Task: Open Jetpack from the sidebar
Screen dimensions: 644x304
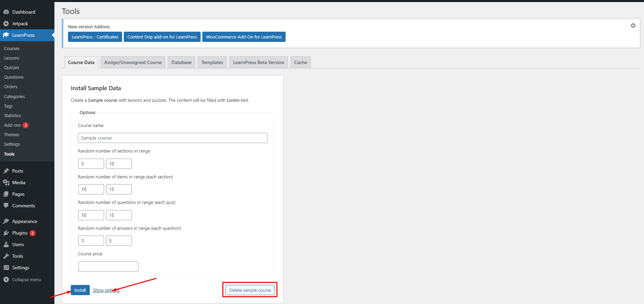Action: [20, 23]
